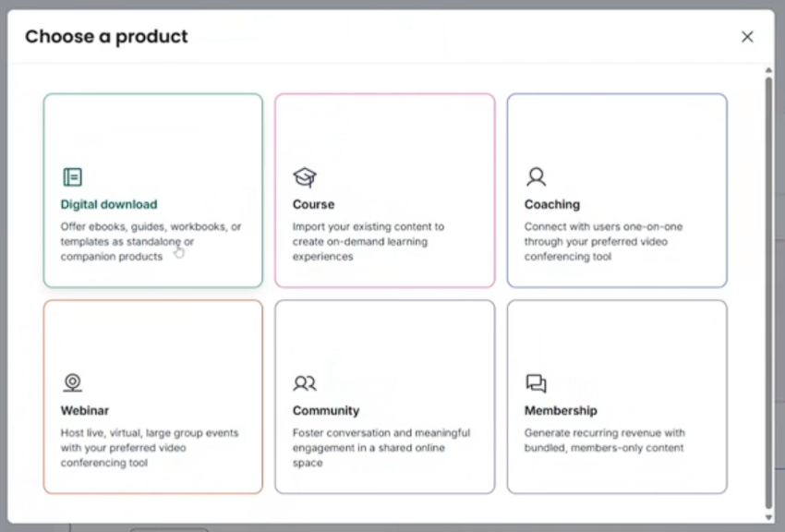
Task: Click Course description about on-demand learning
Action: click(368, 241)
